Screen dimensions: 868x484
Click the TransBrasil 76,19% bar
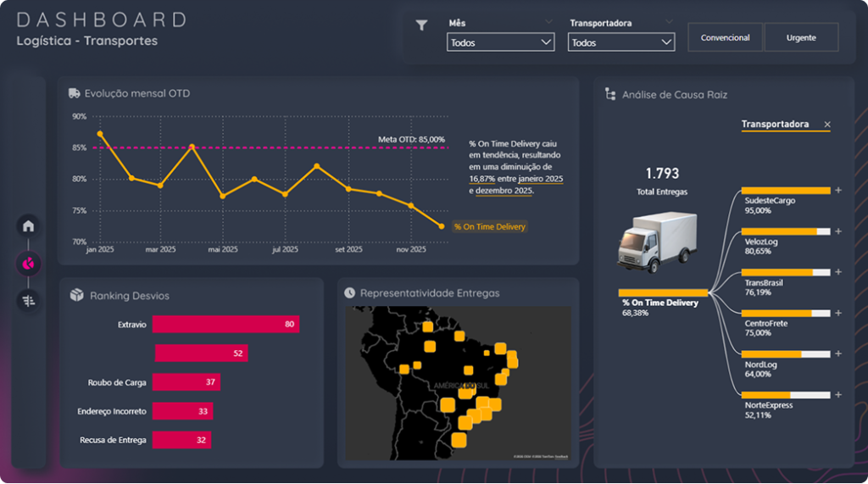pos(786,272)
